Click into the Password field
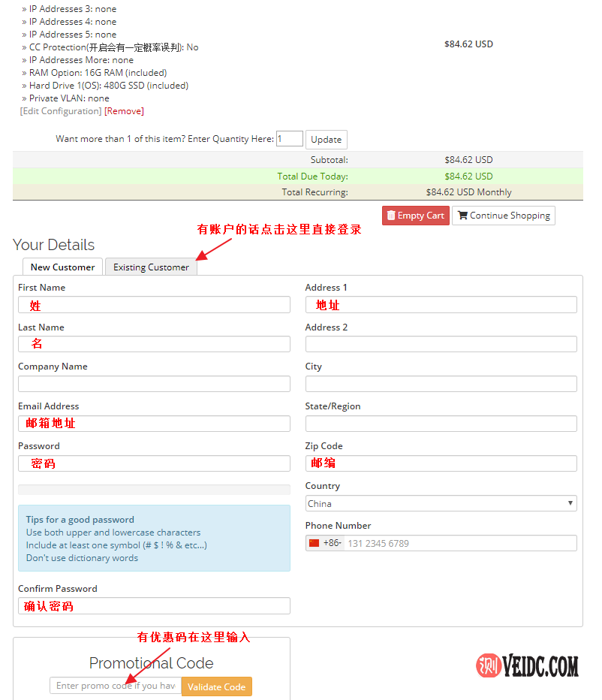Screen dimensions: 602x700 154,463
